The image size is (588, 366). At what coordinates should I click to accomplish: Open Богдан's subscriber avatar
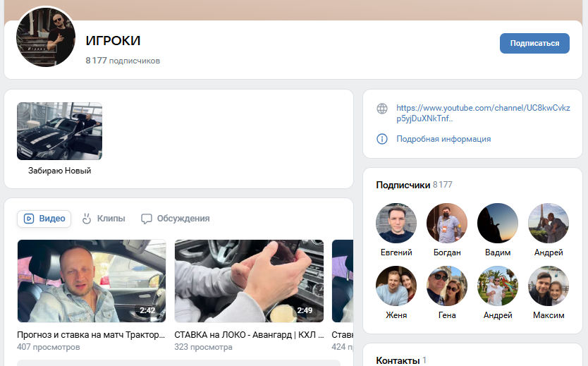click(x=447, y=224)
